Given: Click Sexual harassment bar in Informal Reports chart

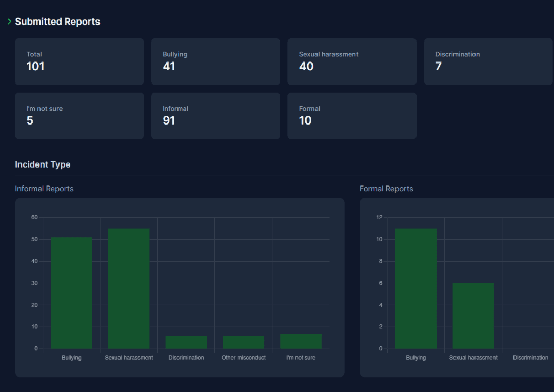Looking at the screenshot, I should point(129,288).
